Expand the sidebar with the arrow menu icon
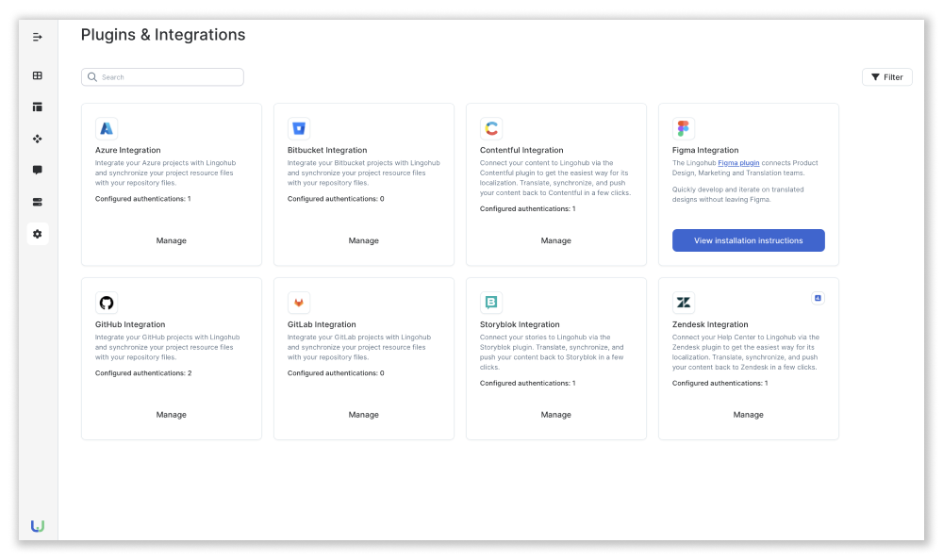The height and width of the screenshot is (560, 943). 38,38
